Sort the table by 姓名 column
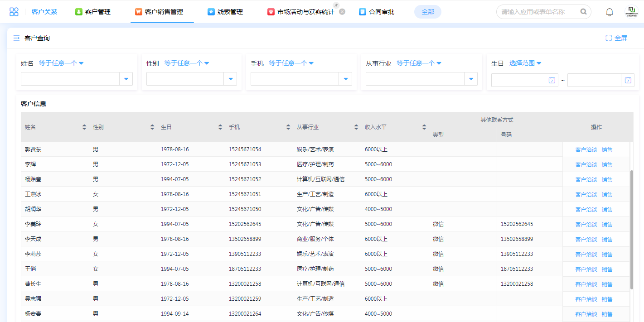Image resolution: width=644 pixels, height=322 pixels. pyautogui.click(x=84, y=127)
